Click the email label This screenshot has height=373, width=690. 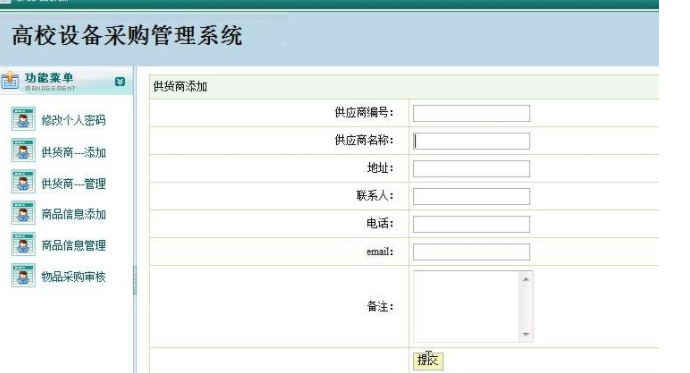[x=380, y=252]
